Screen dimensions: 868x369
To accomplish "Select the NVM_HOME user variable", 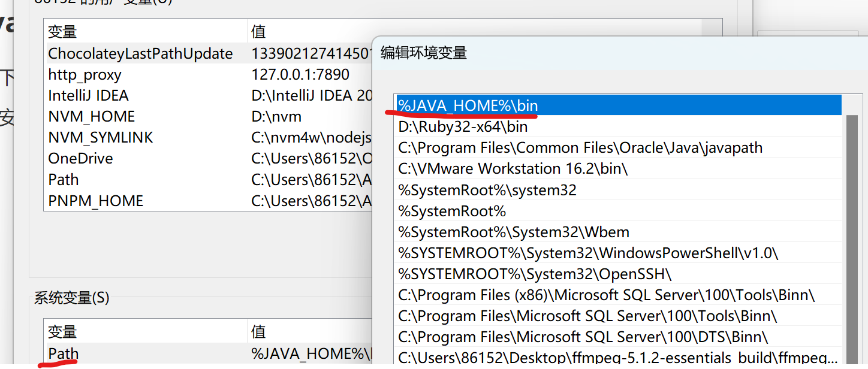I will (x=91, y=117).
